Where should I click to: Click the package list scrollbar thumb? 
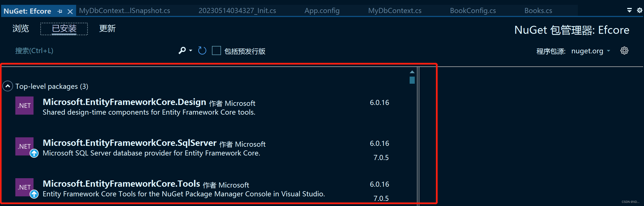(412, 80)
